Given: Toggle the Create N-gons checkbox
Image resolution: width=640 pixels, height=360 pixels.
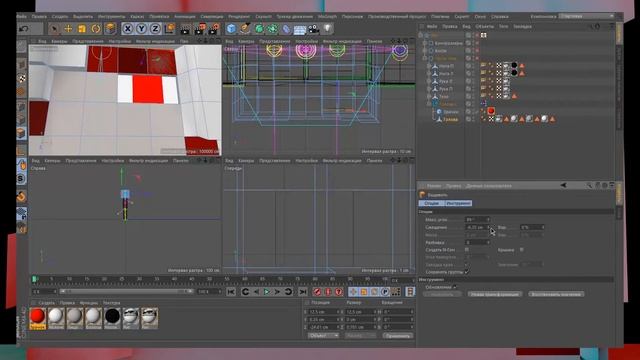Looking at the screenshot, I should click(467, 249).
